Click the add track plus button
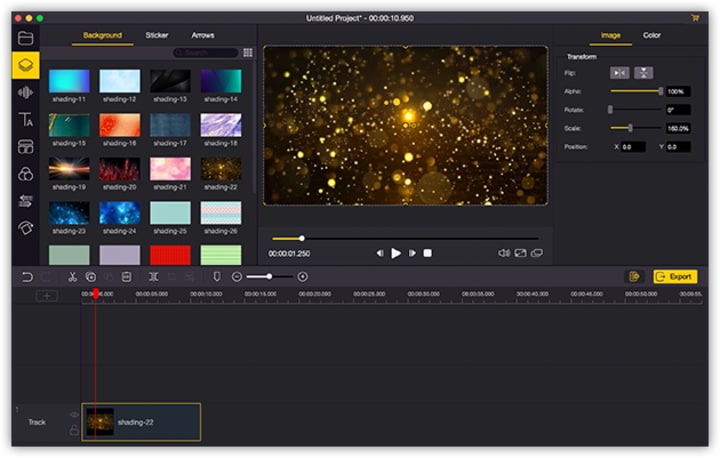Screen dimensions: 720x458 pos(47,296)
